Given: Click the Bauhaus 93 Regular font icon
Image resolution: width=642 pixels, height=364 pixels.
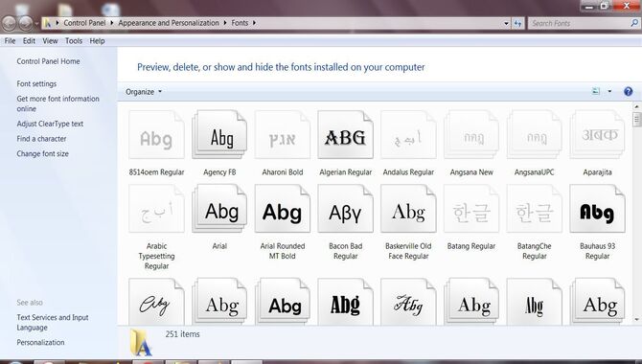Looking at the screenshot, I should (597, 209).
